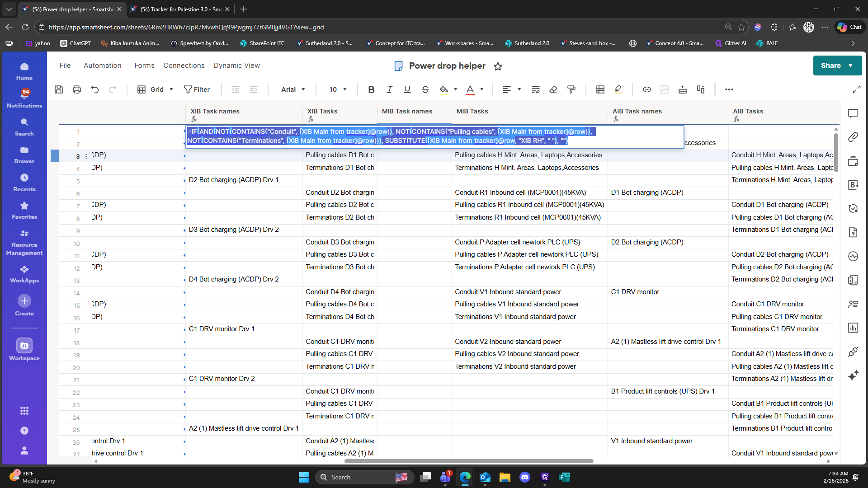Open the Automation menu
868x488 pixels.
pos(103,66)
